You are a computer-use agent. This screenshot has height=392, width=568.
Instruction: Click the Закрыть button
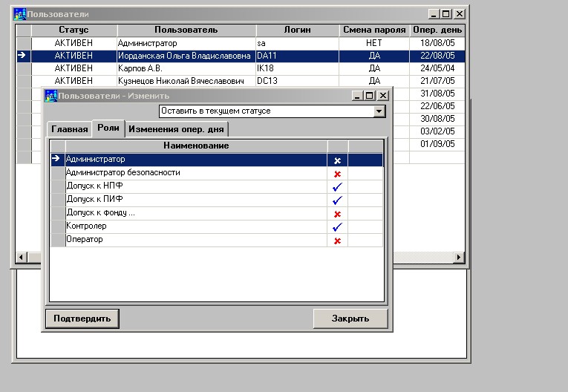tap(350, 318)
